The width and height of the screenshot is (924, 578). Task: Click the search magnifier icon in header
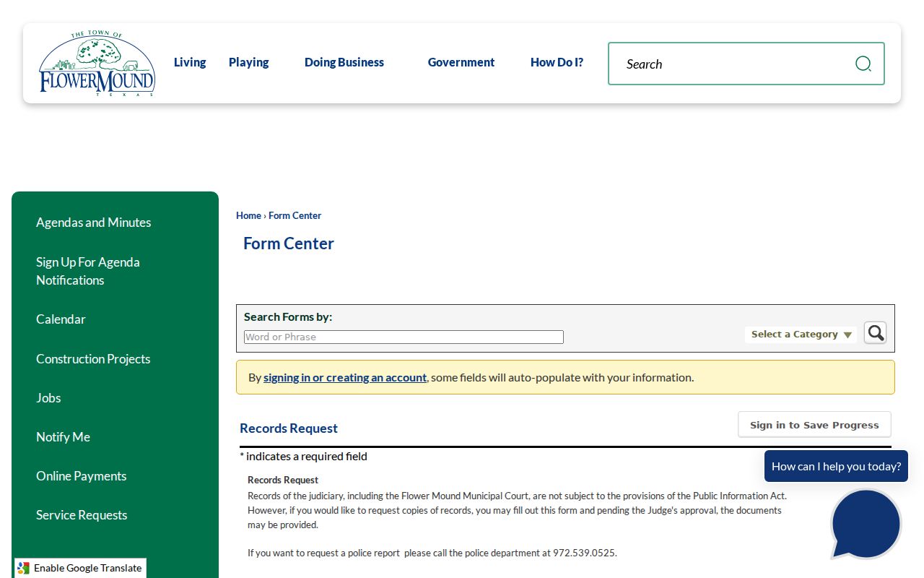(863, 64)
